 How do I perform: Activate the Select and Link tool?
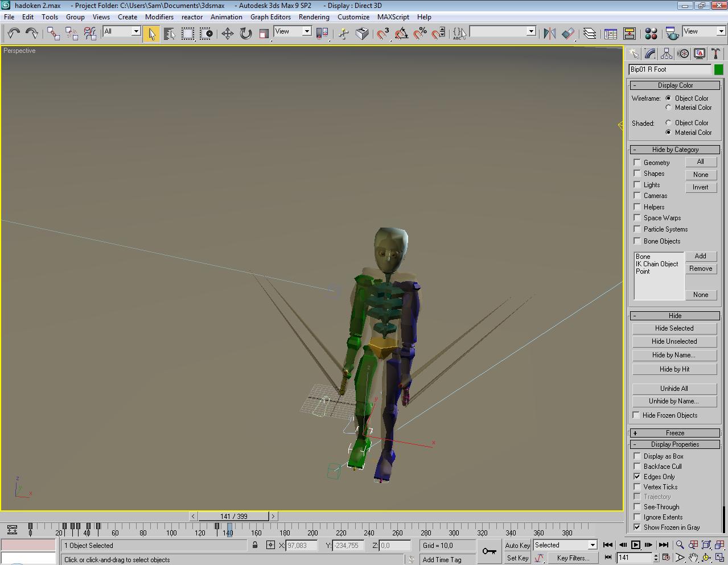pos(54,33)
